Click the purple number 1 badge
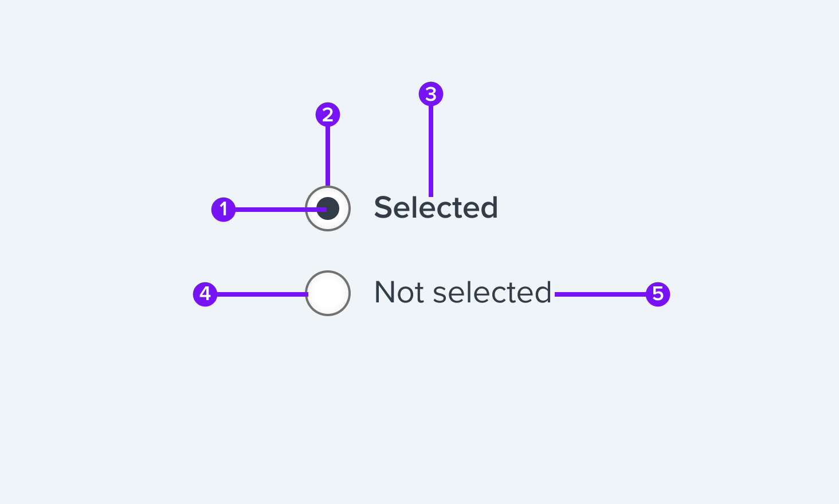The height and width of the screenshot is (504, 839). [224, 209]
